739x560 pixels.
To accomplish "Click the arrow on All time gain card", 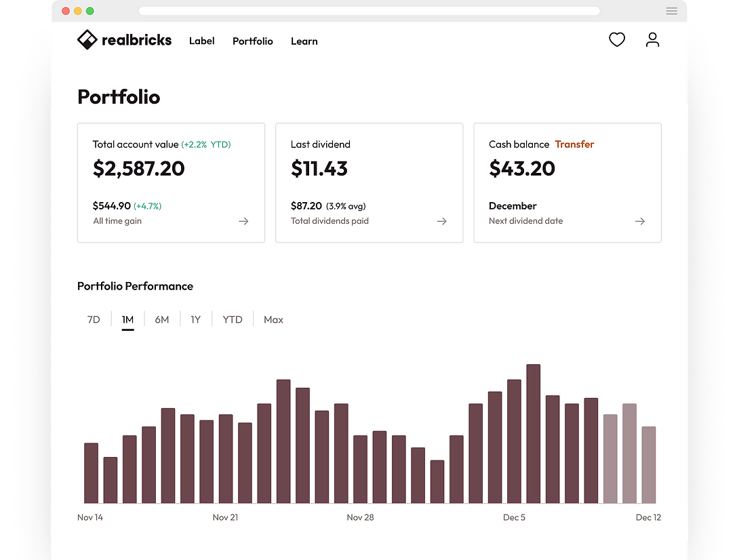I will point(243,221).
